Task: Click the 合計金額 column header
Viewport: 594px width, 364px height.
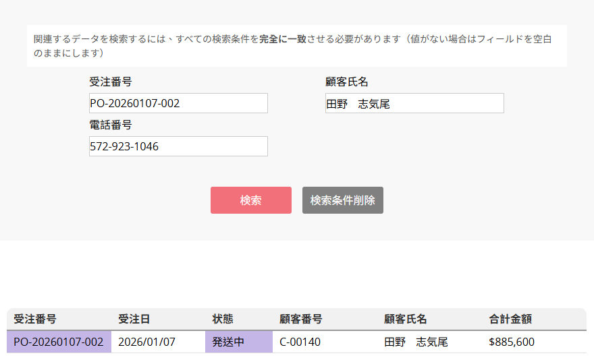Action: tap(510, 319)
